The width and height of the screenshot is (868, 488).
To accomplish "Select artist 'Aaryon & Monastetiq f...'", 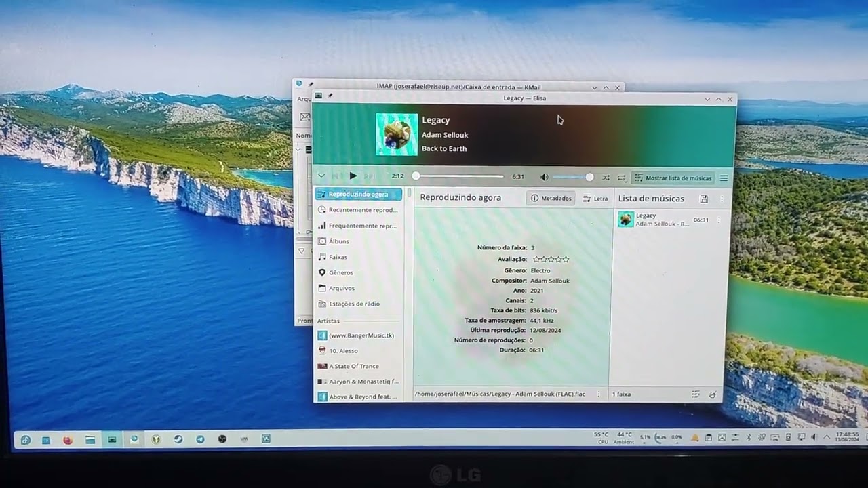I will pos(359,382).
